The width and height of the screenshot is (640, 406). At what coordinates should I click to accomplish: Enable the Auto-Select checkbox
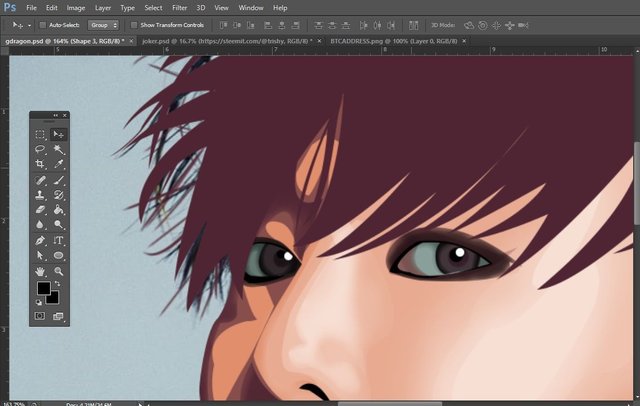click(x=42, y=24)
